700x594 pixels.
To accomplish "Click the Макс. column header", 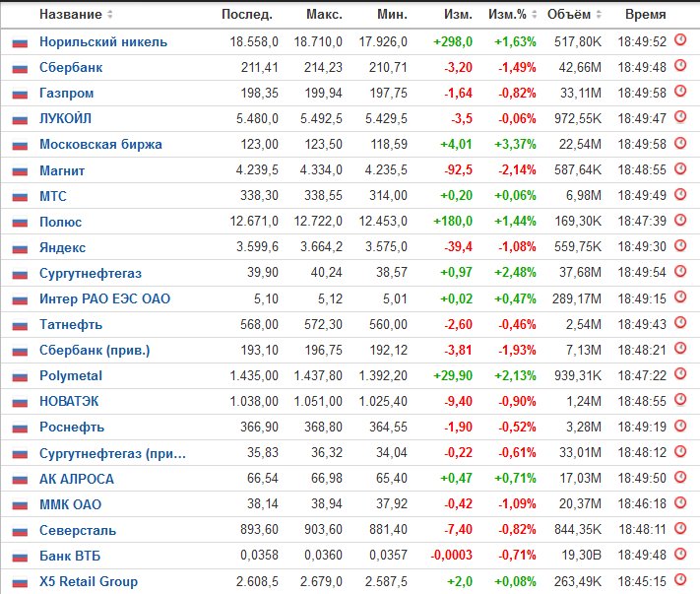I will coord(324,15).
